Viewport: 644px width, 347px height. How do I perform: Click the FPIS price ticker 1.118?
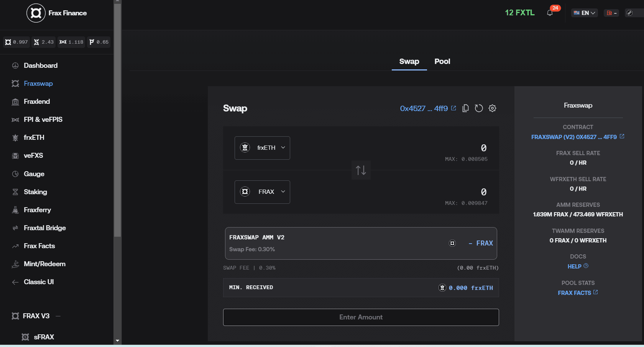(71, 42)
